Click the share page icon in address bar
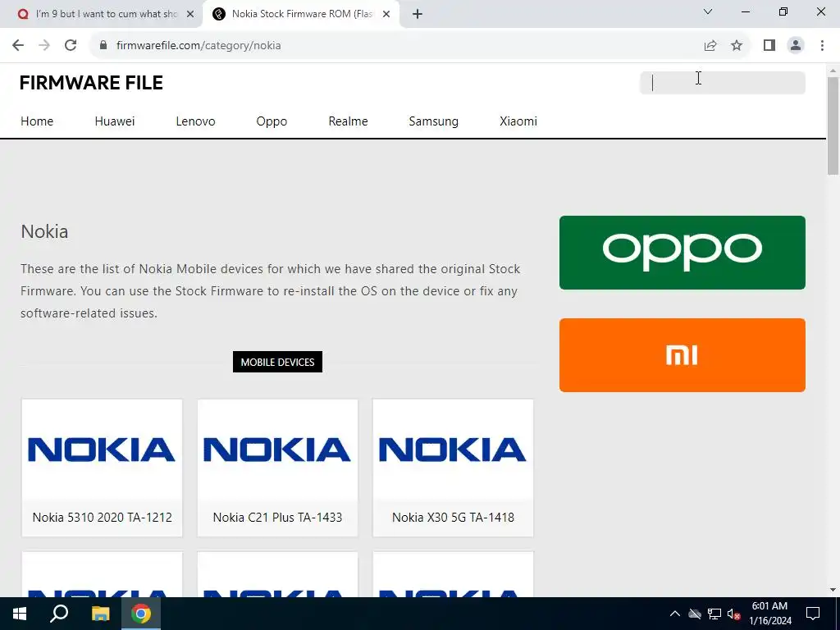This screenshot has width=840, height=630. tap(710, 46)
